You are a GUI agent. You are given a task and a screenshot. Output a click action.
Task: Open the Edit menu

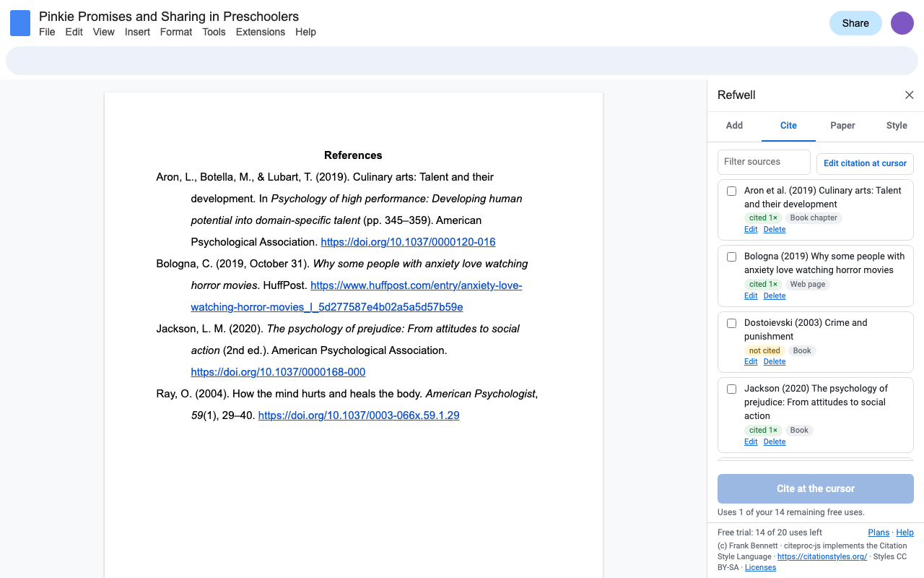[74, 32]
